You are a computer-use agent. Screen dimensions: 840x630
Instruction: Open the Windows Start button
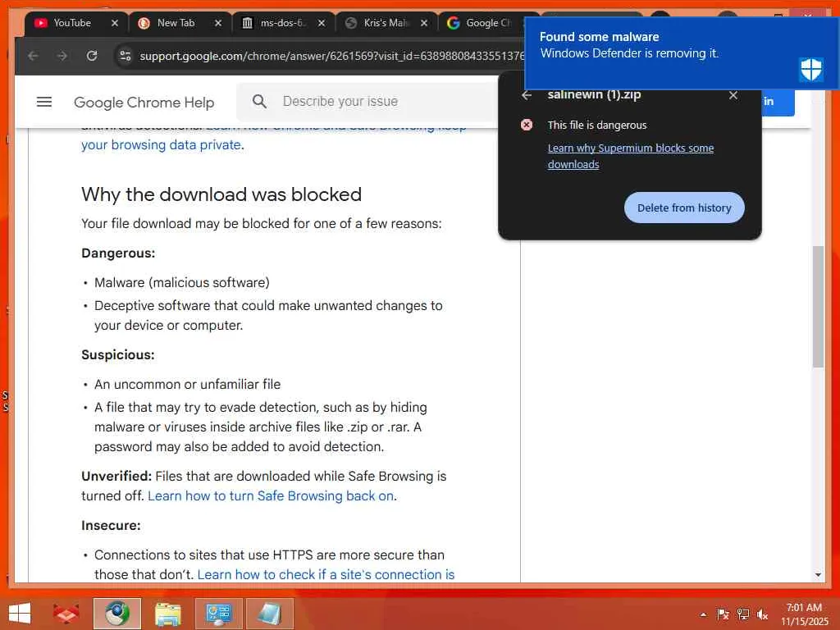(x=20, y=614)
